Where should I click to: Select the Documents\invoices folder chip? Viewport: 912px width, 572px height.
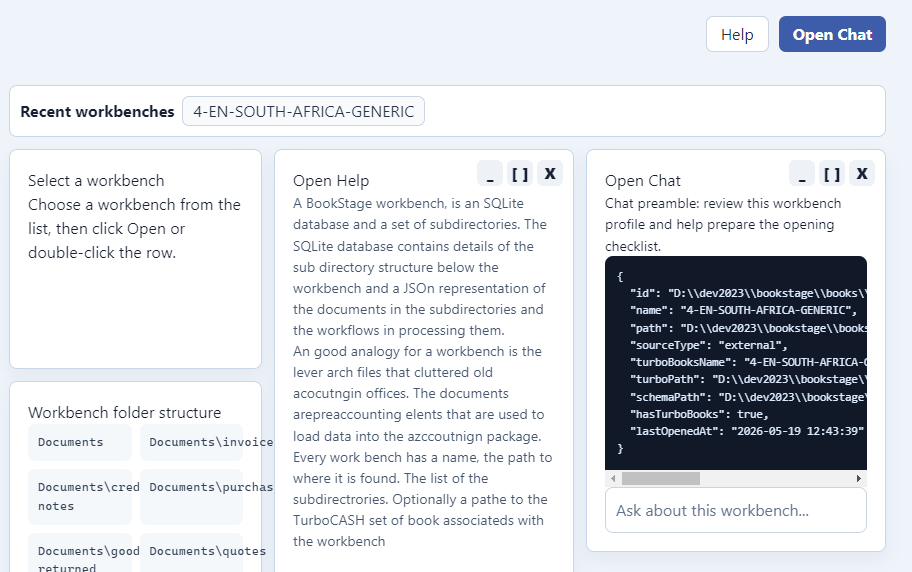[x=191, y=442]
